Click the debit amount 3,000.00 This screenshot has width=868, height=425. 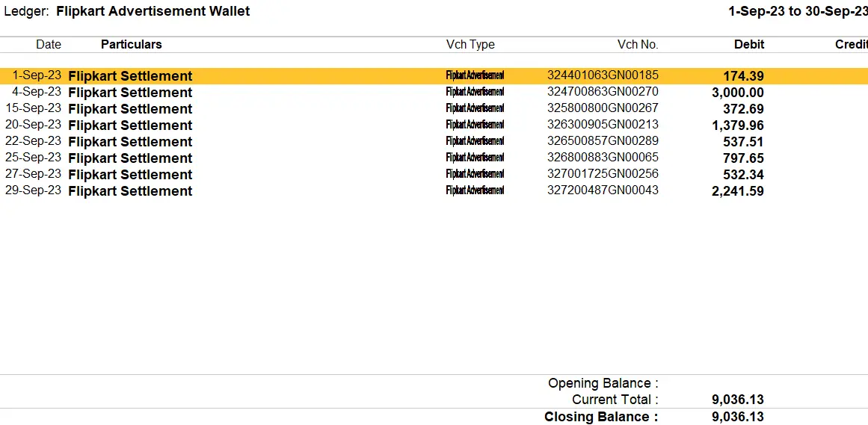tap(737, 93)
